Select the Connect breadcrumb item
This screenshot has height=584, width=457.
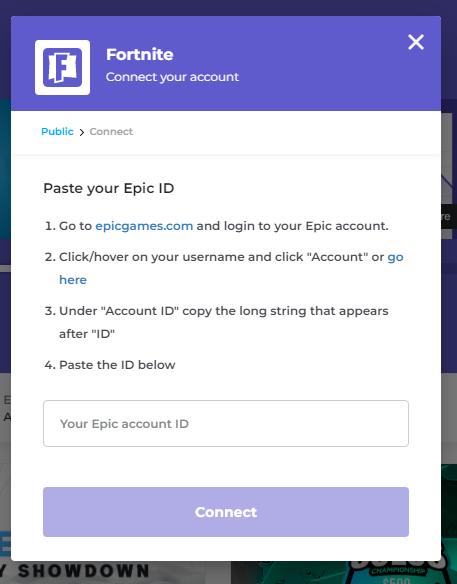pos(111,131)
